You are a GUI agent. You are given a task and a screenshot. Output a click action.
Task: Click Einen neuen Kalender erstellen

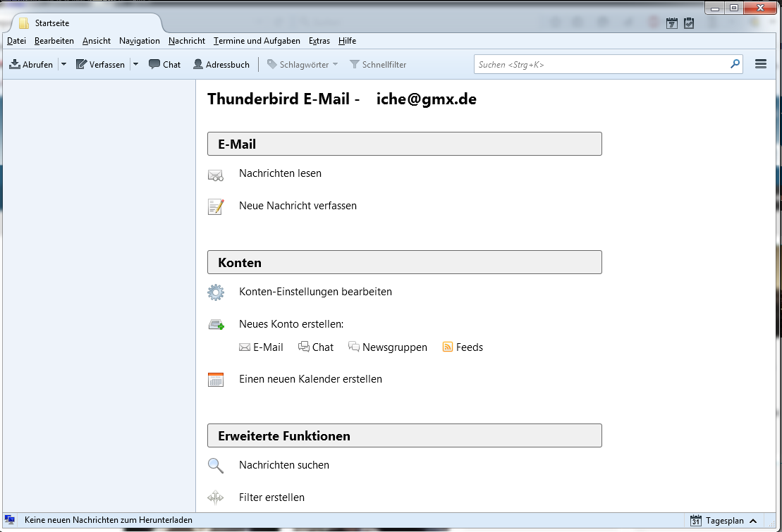pyautogui.click(x=310, y=379)
